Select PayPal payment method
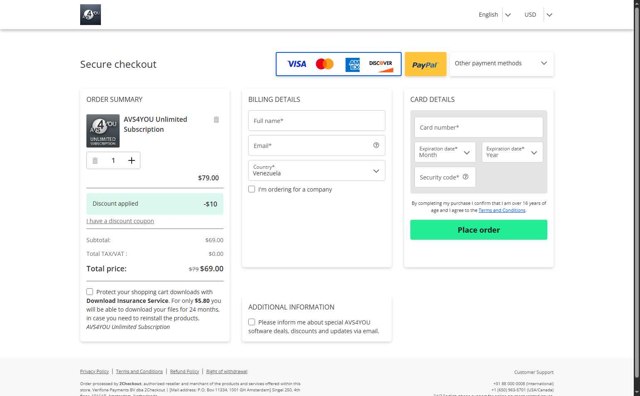640x396 pixels. click(x=425, y=64)
